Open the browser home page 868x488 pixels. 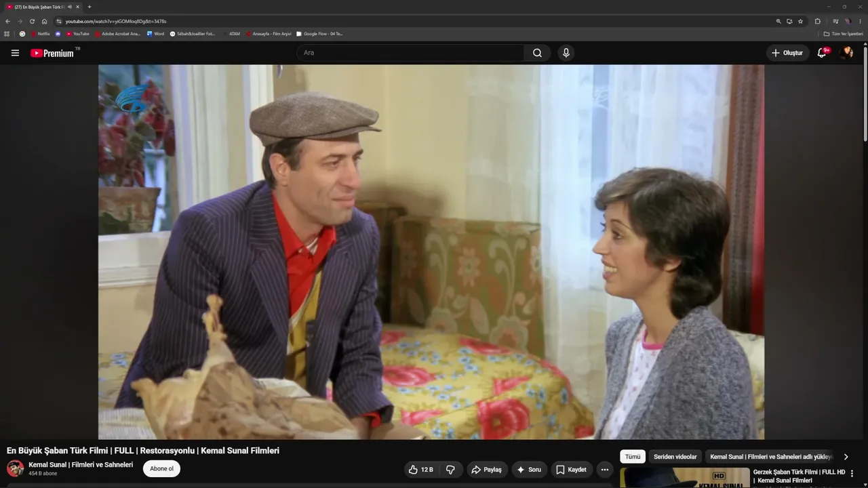click(44, 21)
